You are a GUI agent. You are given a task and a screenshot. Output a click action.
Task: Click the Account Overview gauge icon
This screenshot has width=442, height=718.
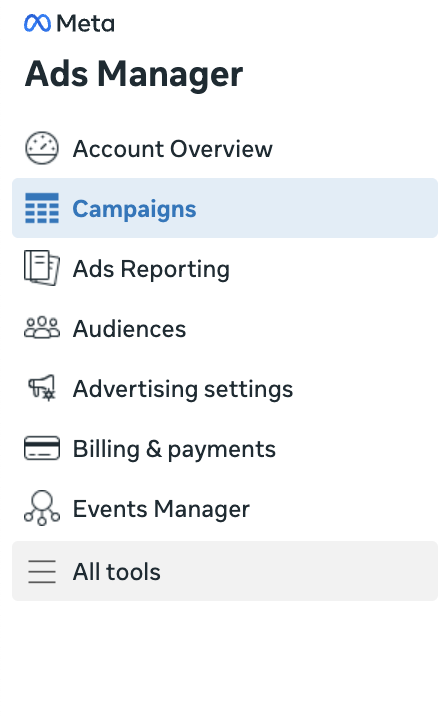coord(42,148)
